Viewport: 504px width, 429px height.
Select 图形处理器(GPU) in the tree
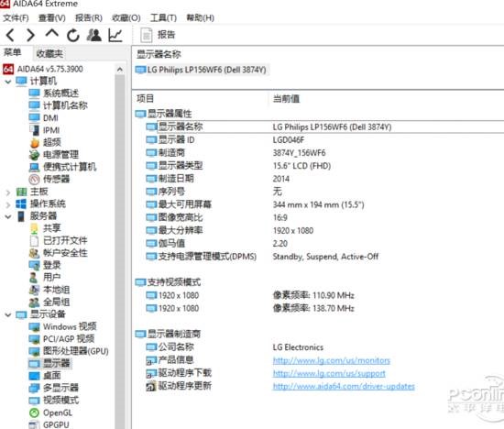[x=68, y=351]
